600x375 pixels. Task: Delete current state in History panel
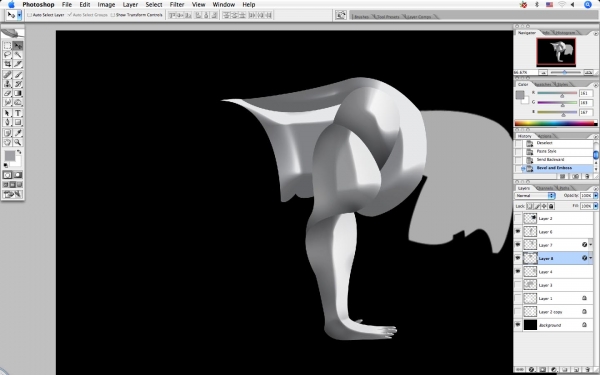(587, 176)
